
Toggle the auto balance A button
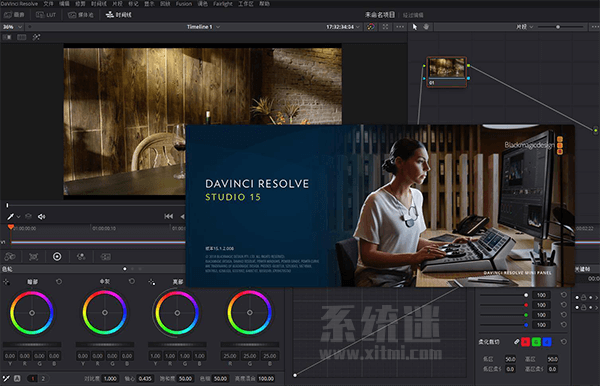17,378
